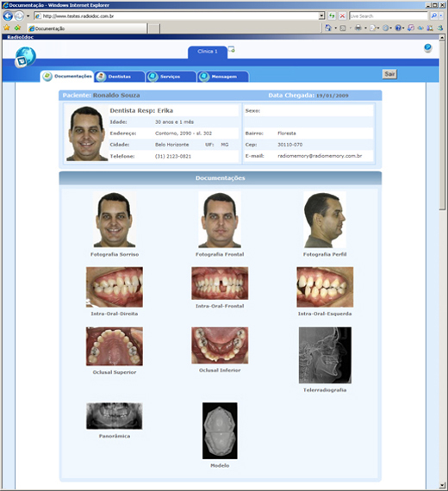Screen dimensions: 448x491
Task: Click the browser Back button
Action: pos(8,16)
